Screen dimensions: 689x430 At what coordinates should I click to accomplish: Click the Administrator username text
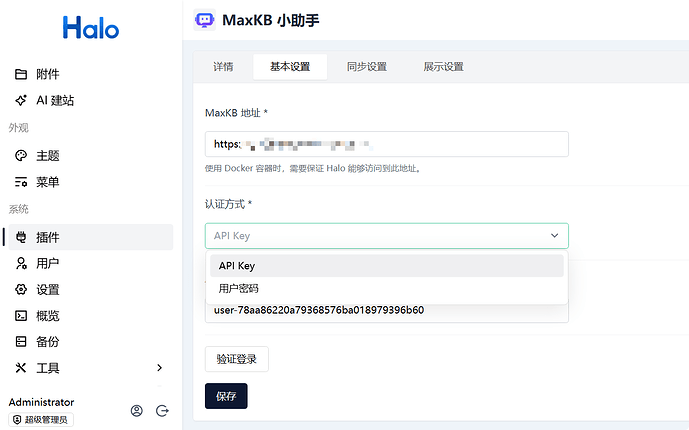[x=41, y=402]
